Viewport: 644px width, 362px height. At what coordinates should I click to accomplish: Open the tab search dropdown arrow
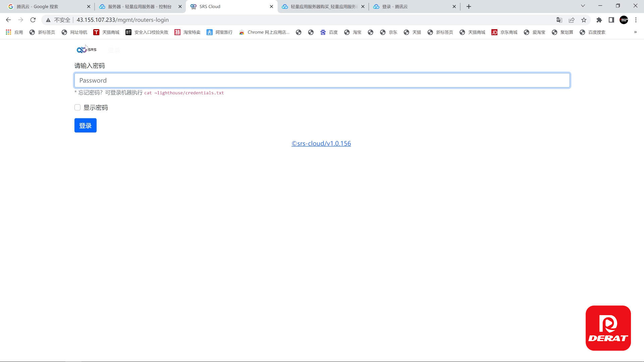583,6
